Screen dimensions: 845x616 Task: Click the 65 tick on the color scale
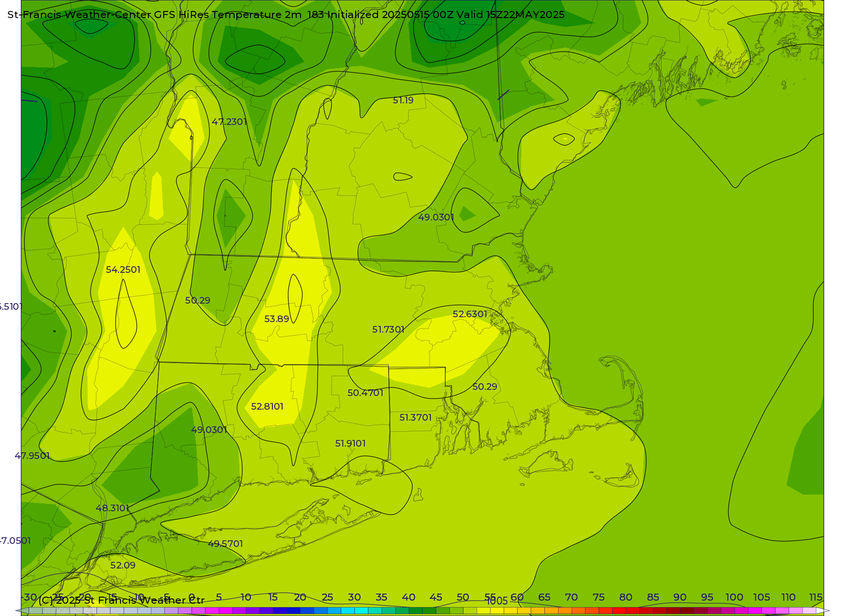[544, 597]
